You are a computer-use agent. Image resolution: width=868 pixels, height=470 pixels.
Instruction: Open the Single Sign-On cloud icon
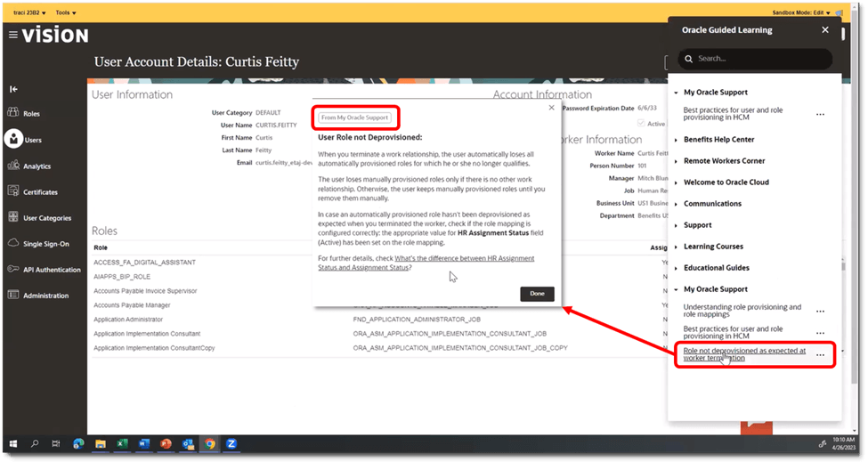[13, 243]
